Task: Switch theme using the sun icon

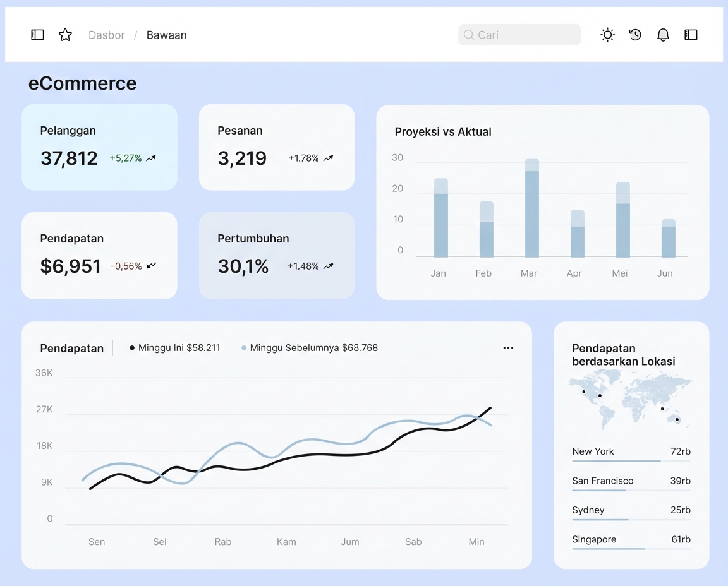Action: click(x=607, y=35)
